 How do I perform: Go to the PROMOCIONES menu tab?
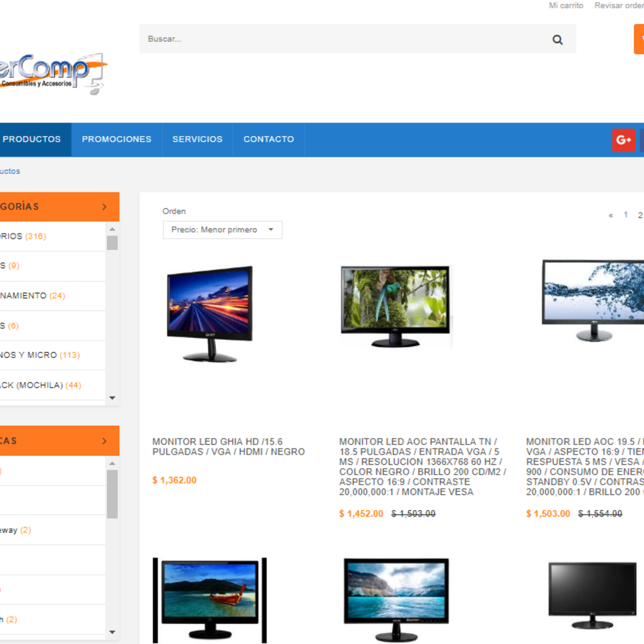click(117, 139)
